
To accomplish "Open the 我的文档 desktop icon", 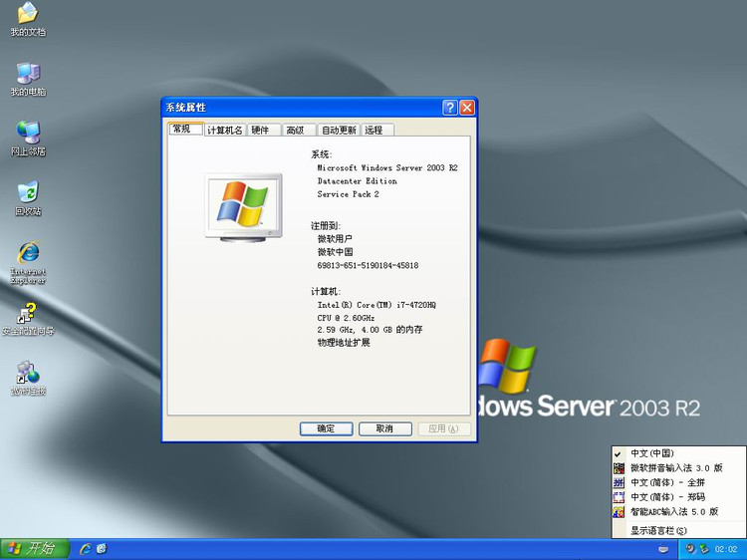I will tap(28, 19).
